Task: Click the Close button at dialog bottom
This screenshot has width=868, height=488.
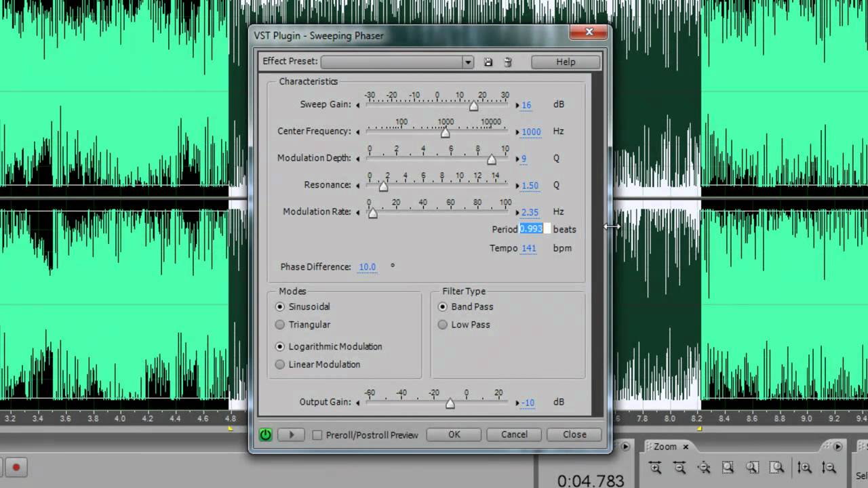Action: (574, 434)
